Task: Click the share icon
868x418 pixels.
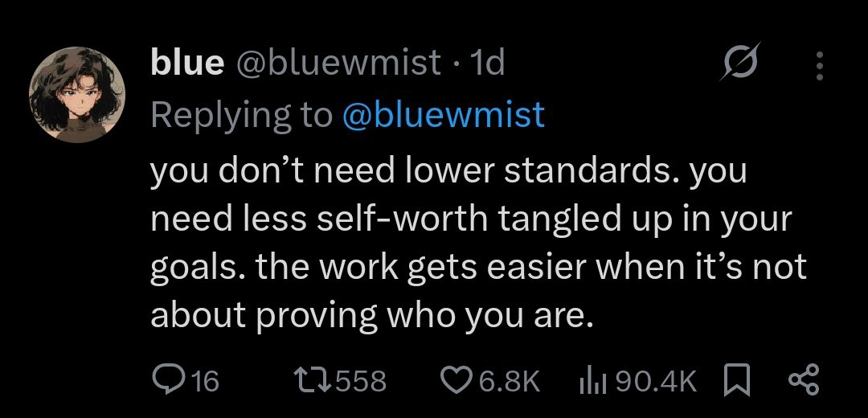Action: click(x=804, y=379)
